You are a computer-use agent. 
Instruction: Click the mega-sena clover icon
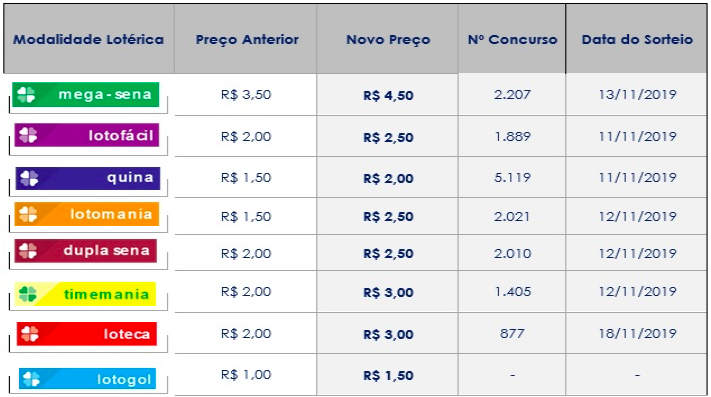[26, 95]
